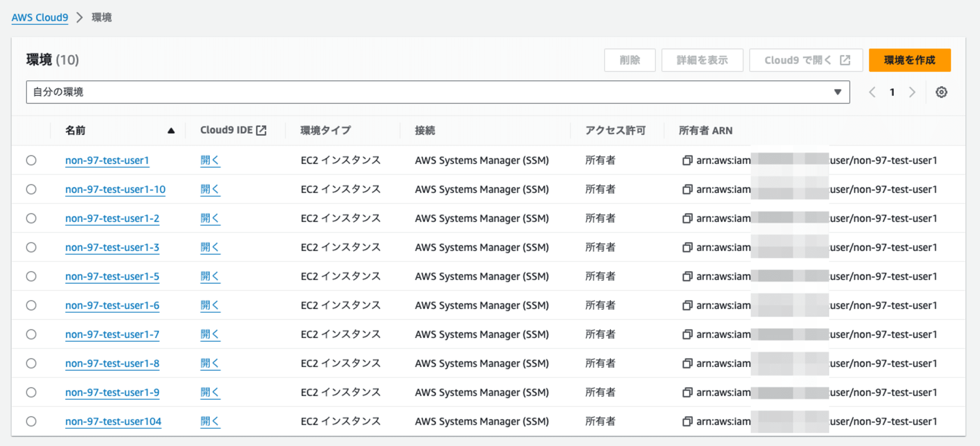Open environment link non-97-test-user1-5

pyautogui.click(x=112, y=276)
